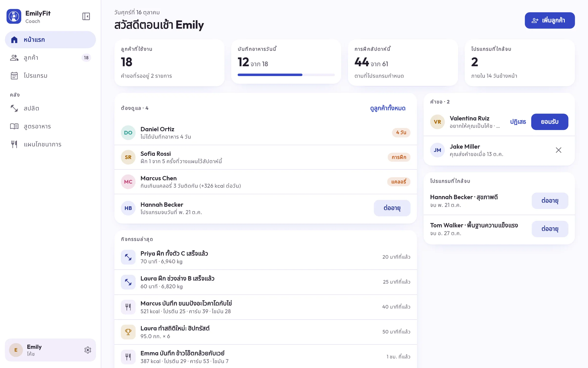The width and height of the screenshot is (588, 368).
Task: Click the JM avatar of Jake Miller
Action: tap(437, 150)
